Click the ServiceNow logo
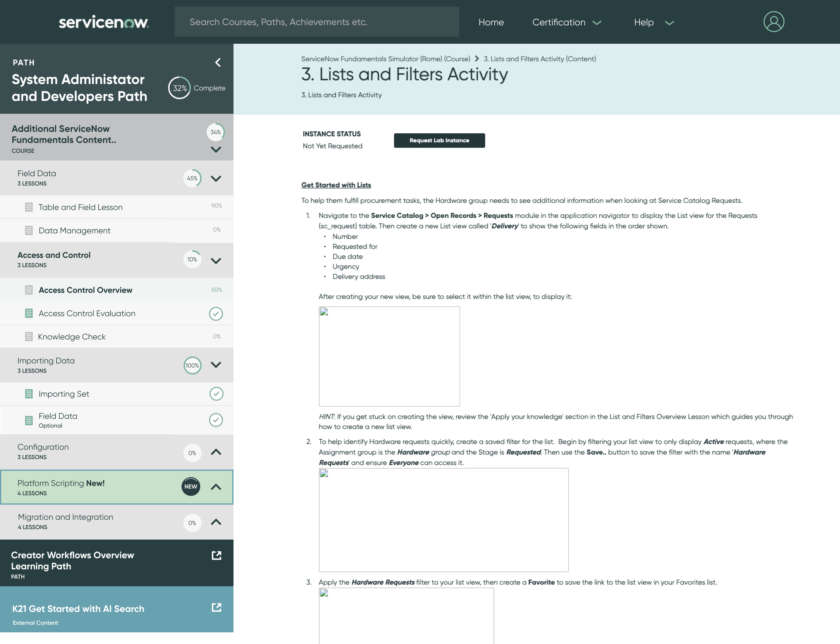Viewport: 840px width, 644px height. (104, 22)
